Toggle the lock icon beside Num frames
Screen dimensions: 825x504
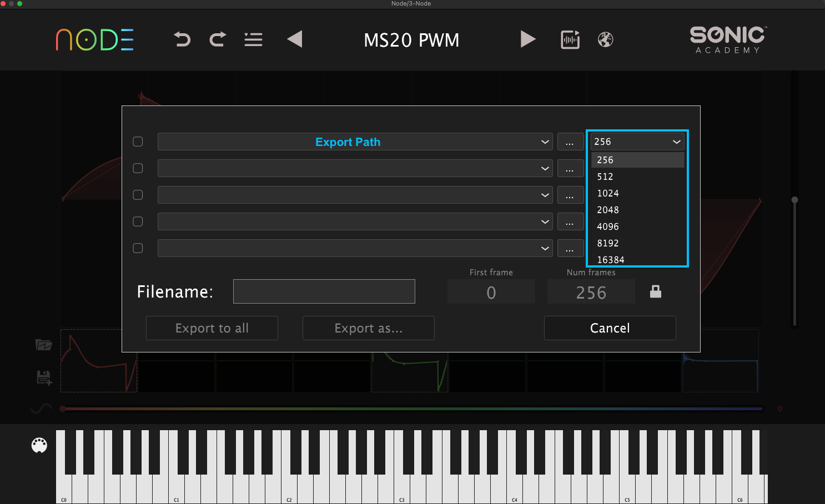656,291
